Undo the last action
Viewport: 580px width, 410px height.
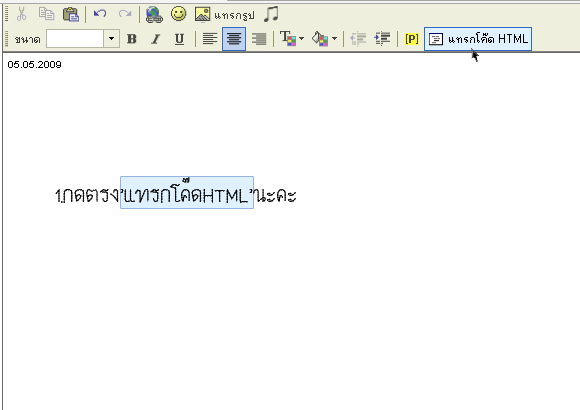tap(100, 14)
